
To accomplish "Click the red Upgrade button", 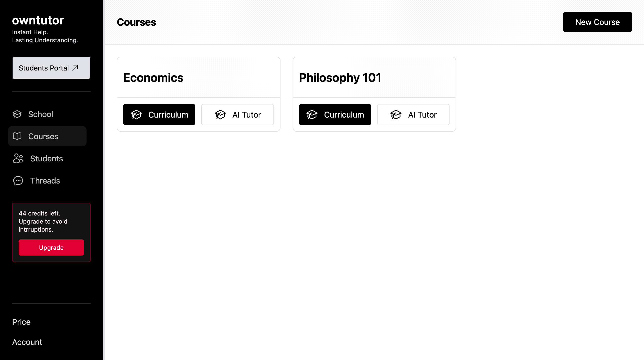I will pos(51,247).
